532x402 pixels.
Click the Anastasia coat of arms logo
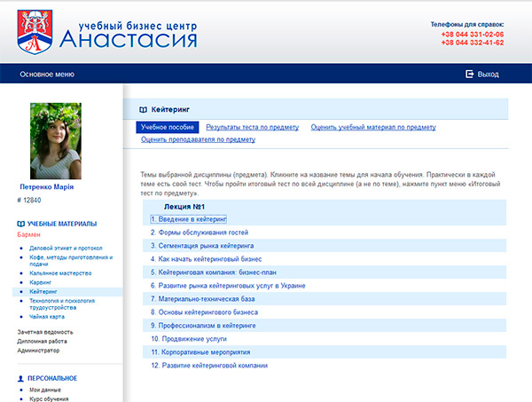pos(35,31)
